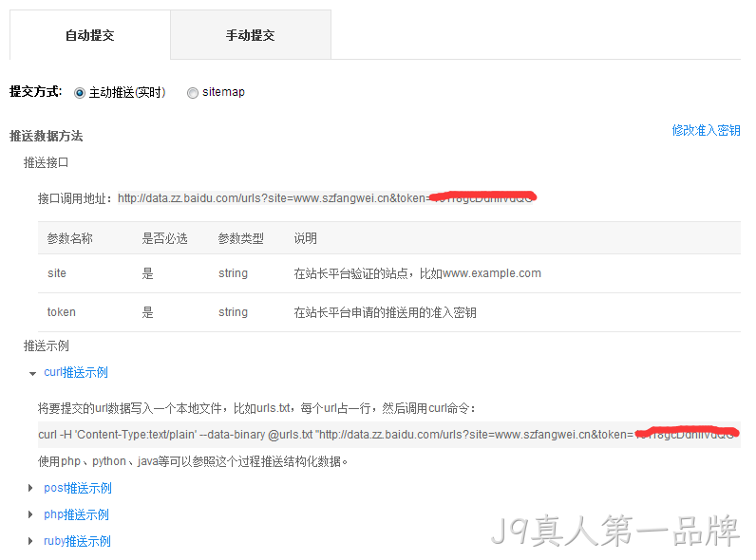Open the 手动提交 tab
The image size is (756, 560).
tap(251, 35)
